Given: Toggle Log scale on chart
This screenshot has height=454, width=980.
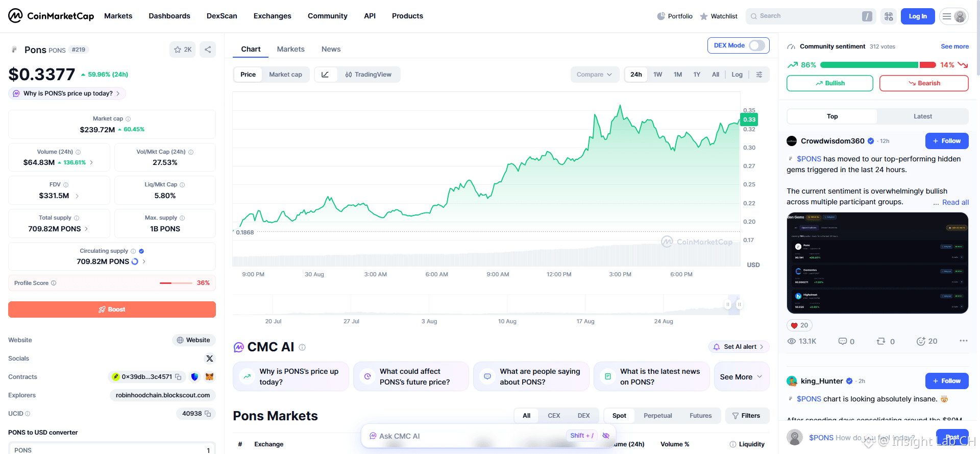Looking at the screenshot, I should [737, 75].
